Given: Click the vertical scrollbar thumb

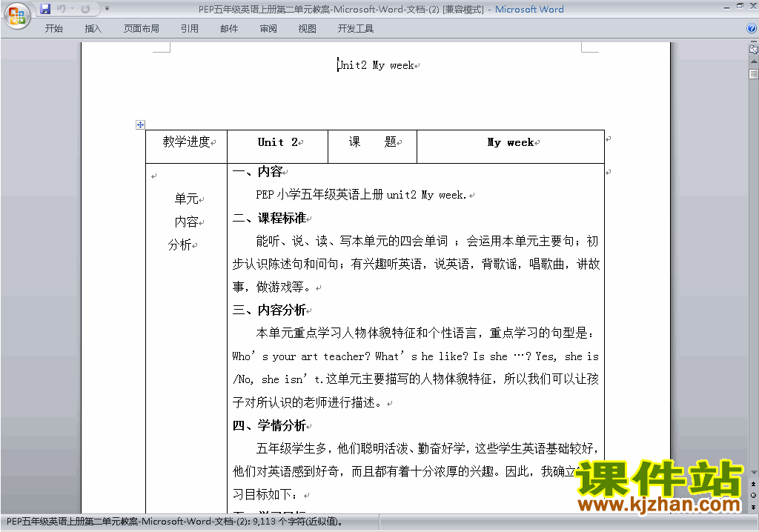Looking at the screenshot, I should (754, 73).
